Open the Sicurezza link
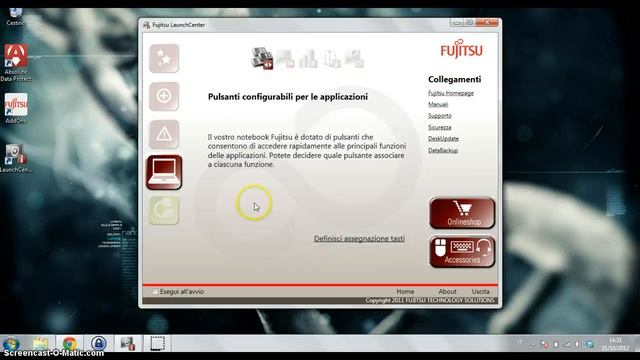 [440, 127]
